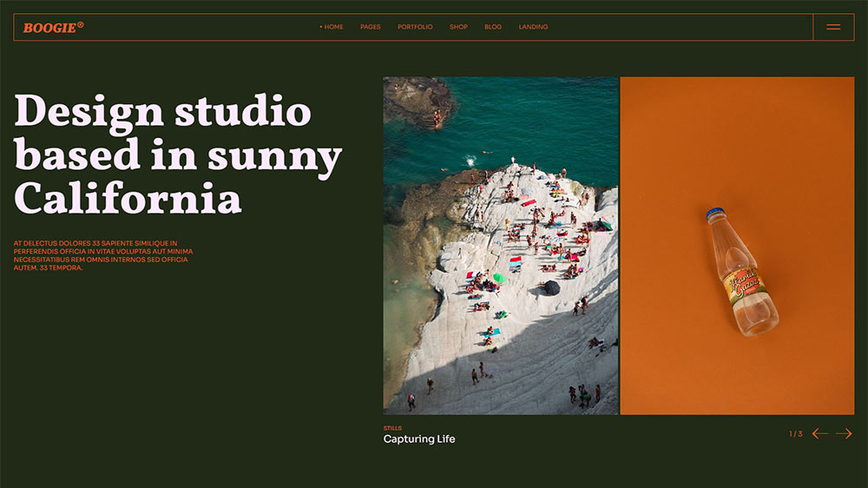Click the 1/3 slide counter
Image resolution: width=868 pixels, height=488 pixels.
click(x=795, y=433)
